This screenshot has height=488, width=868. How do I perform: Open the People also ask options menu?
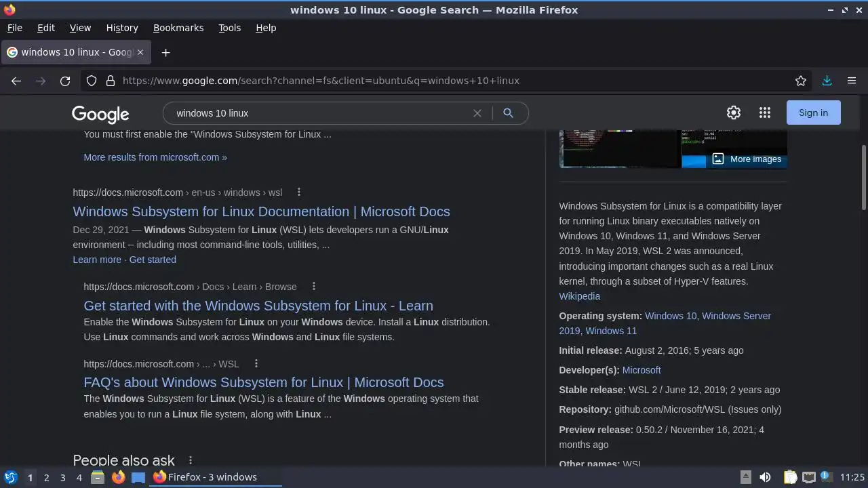191,461
